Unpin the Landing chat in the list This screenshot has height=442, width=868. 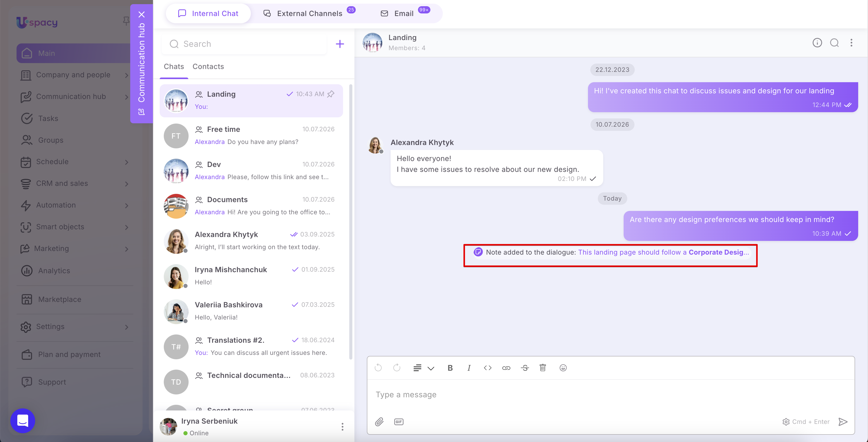coord(331,94)
